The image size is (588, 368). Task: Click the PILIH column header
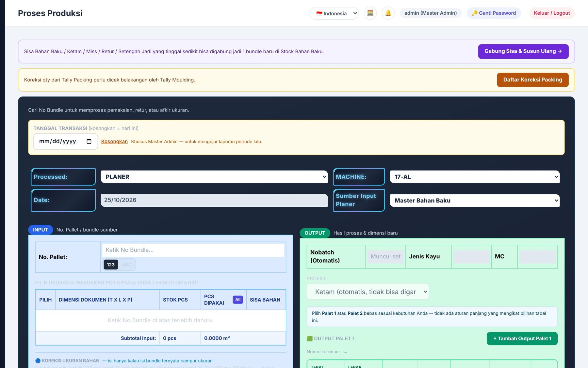point(45,300)
